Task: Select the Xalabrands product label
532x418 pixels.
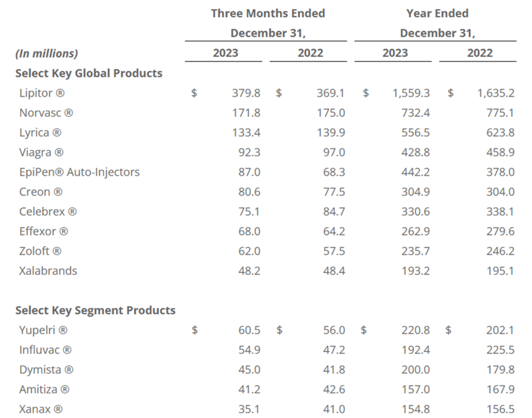Action: click(x=48, y=271)
